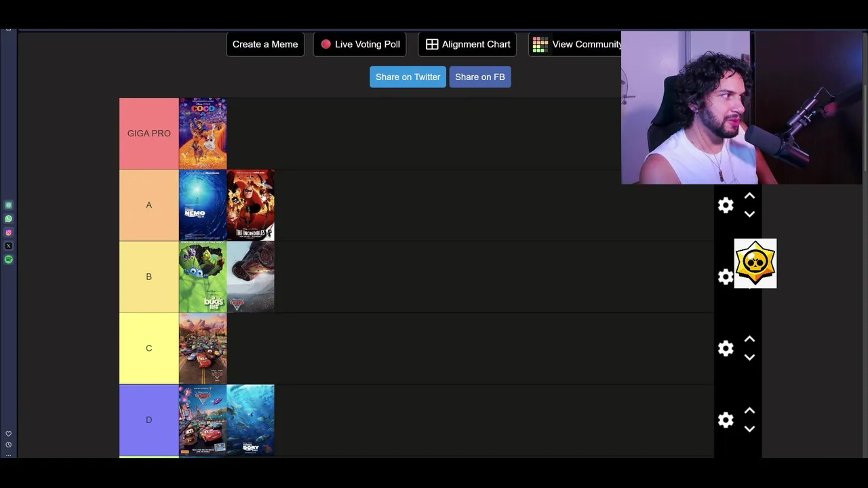Click the purple D tier label
This screenshot has width=868, height=488.
click(x=149, y=420)
